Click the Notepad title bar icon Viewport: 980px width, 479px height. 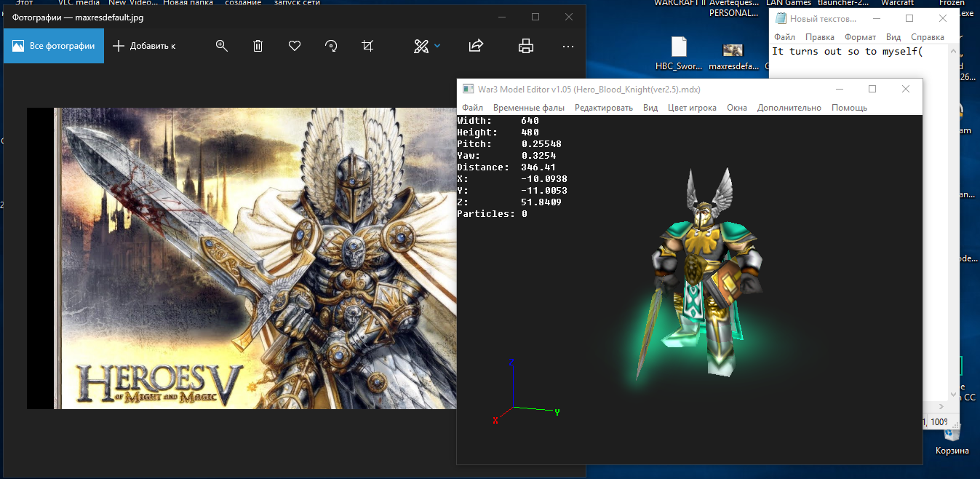point(781,18)
